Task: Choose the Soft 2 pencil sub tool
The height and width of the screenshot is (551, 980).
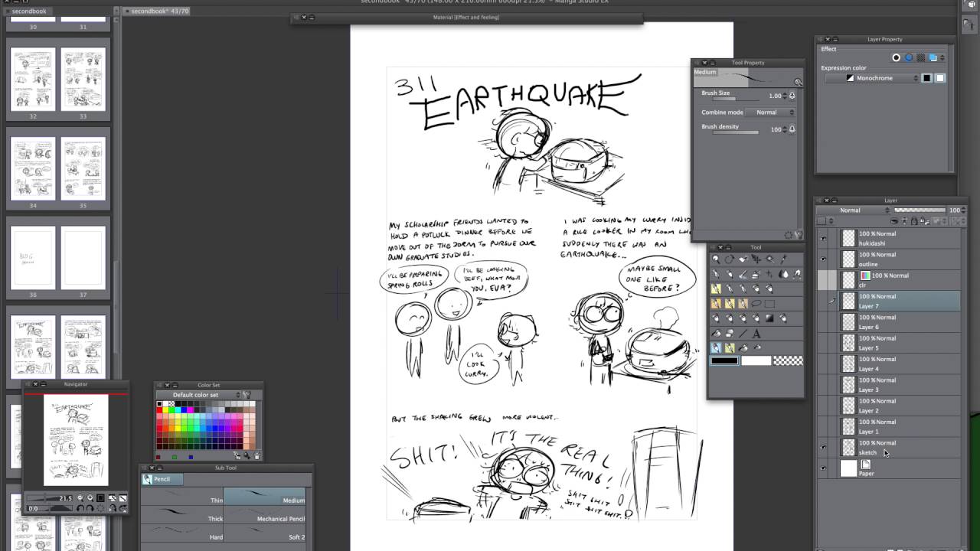Action: (264, 533)
